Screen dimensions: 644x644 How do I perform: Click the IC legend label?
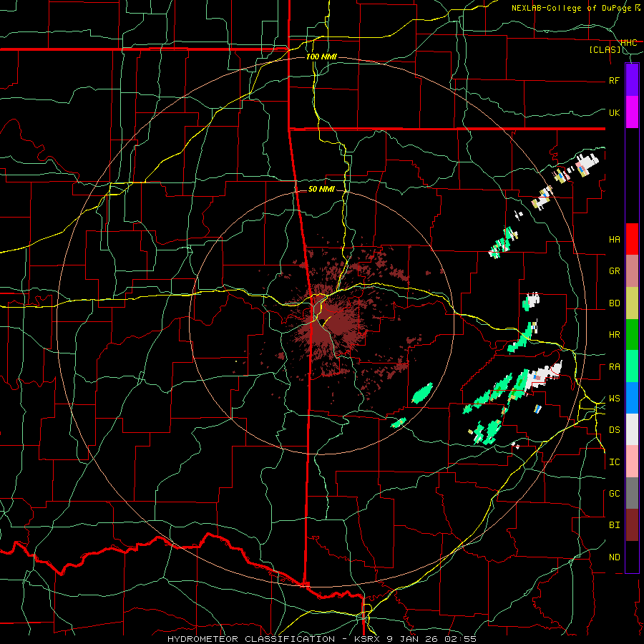click(x=614, y=462)
